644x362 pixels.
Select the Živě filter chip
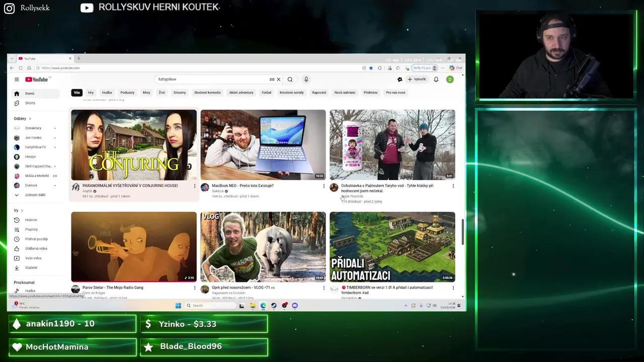162,93
